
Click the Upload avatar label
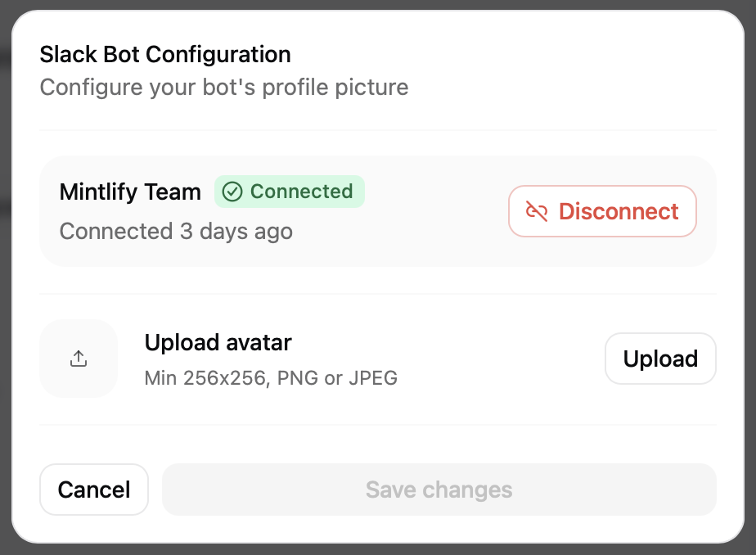click(x=218, y=342)
